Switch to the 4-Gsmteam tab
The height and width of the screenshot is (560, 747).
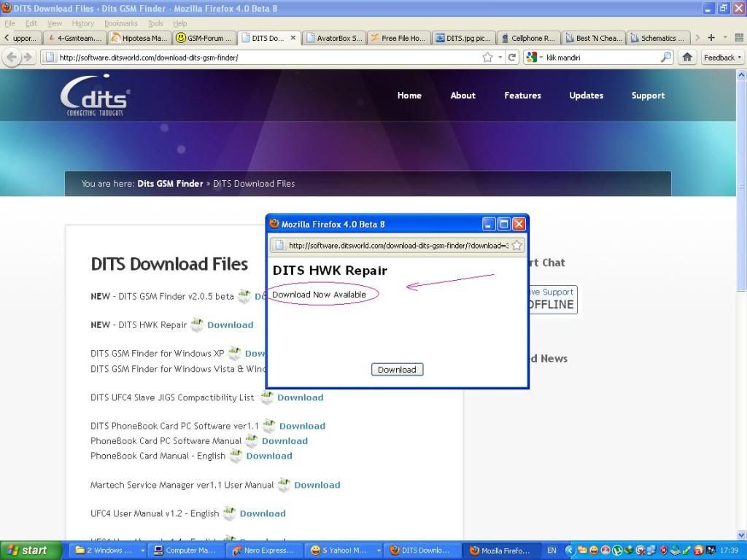74,38
